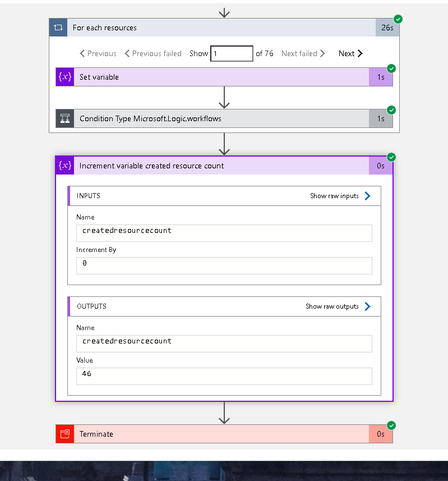This screenshot has height=481, width=448.
Task: Go to the Previous loop iteration
Action: (98, 53)
